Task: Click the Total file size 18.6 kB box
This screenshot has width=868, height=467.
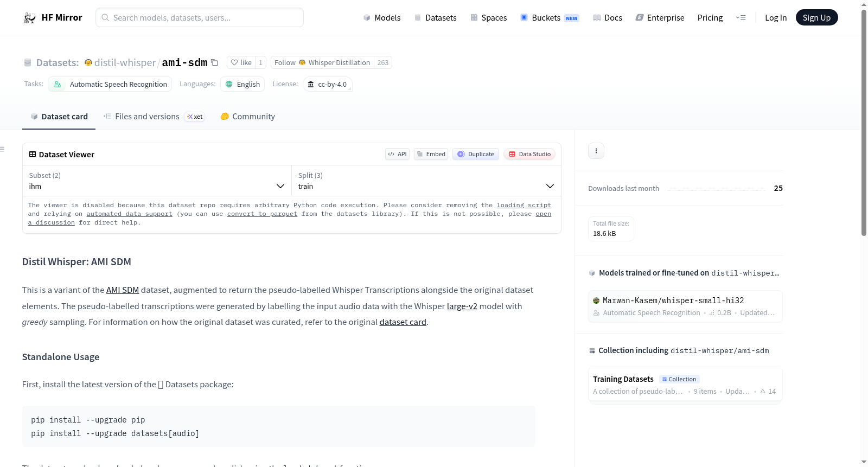Action: 611,229
